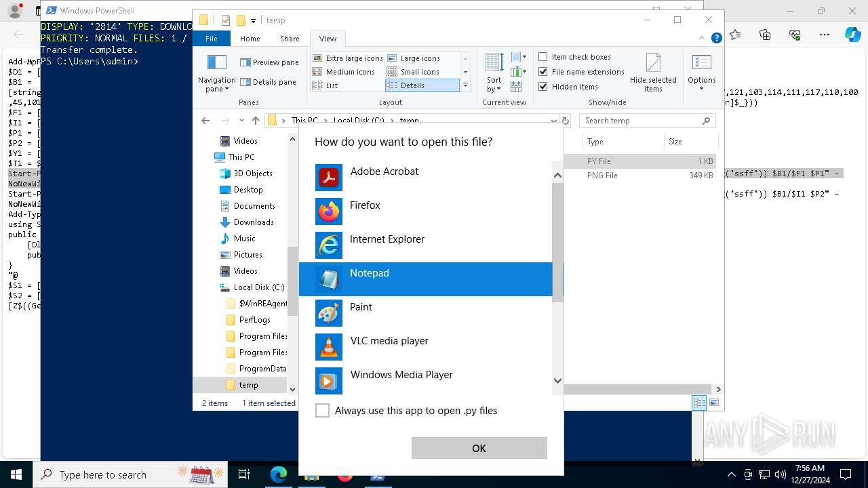Viewport: 868px width, 488px height.
Task: Open recent locations dropdown arrow
Action: pos(241,121)
